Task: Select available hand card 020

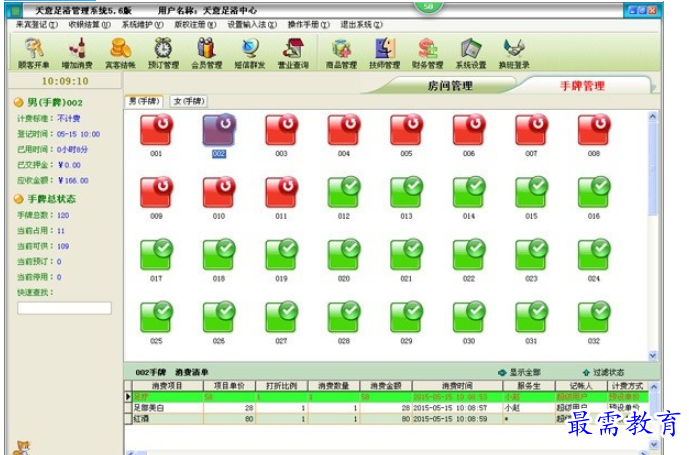Action: (x=344, y=260)
